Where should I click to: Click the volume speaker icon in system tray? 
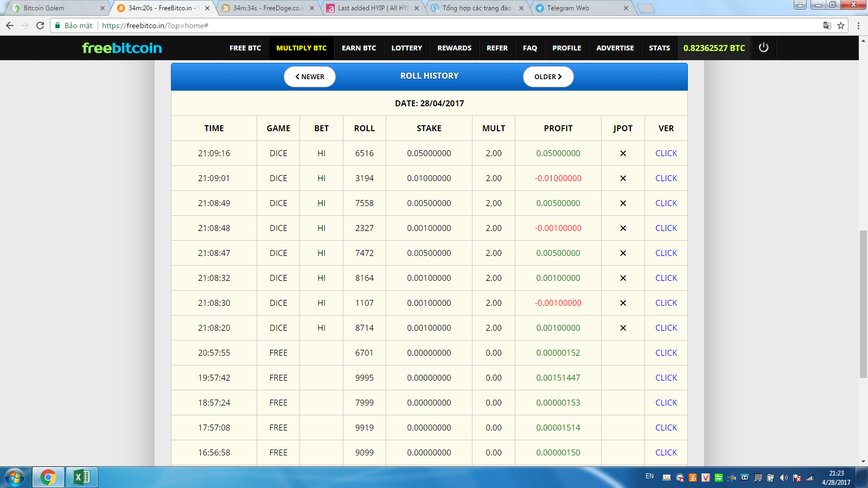click(x=783, y=478)
